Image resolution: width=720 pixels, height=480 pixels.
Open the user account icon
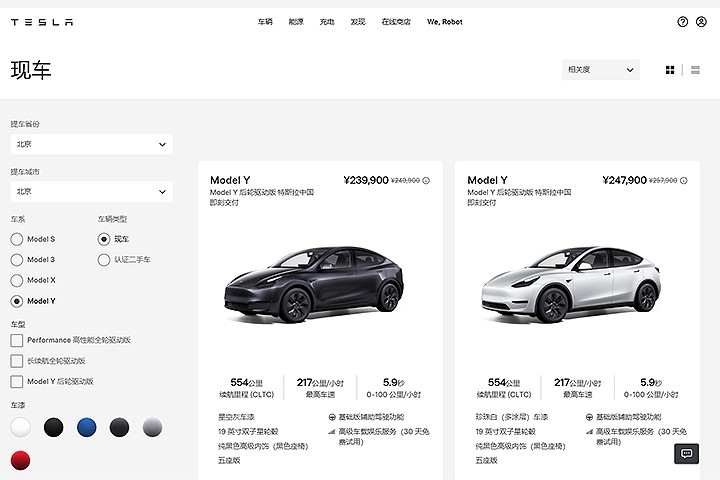click(x=701, y=22)
